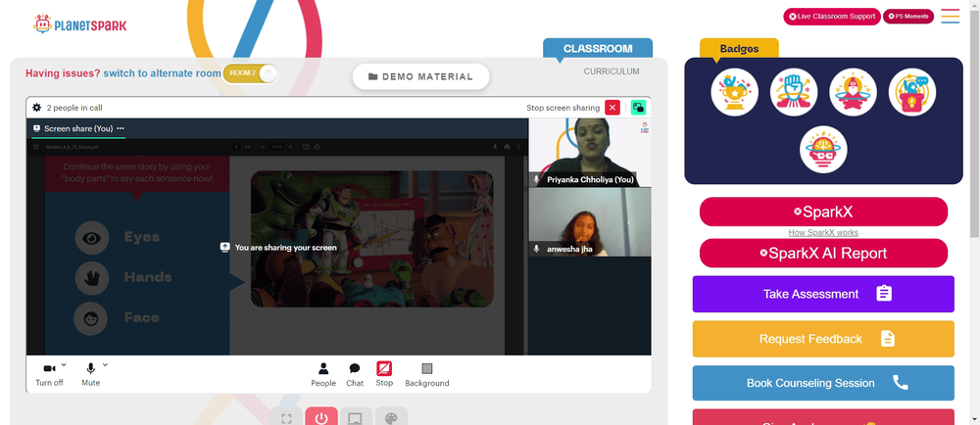
Task: Toggle the ROOM 2 switch
Action: (x=250, y=73)
